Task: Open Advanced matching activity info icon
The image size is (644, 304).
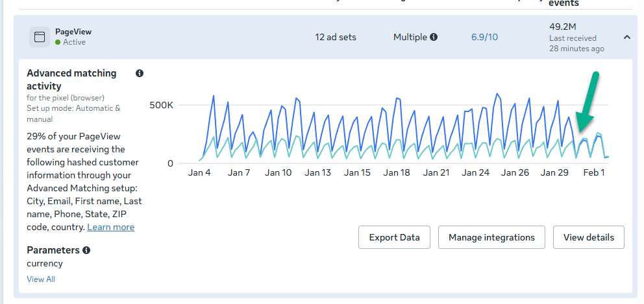Action: point(140,73)
